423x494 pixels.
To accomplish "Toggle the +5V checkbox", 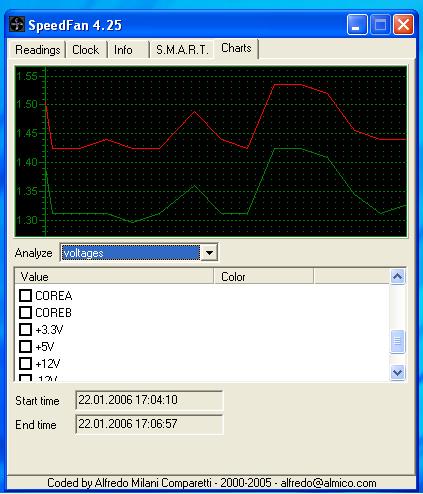I will pos(25,346).
